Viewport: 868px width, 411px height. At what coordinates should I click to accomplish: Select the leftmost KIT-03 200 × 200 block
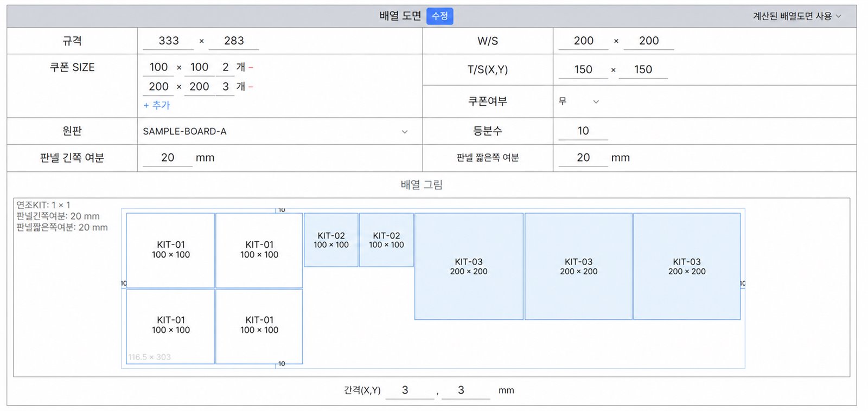pyautogui.click(x=469, y=266)
